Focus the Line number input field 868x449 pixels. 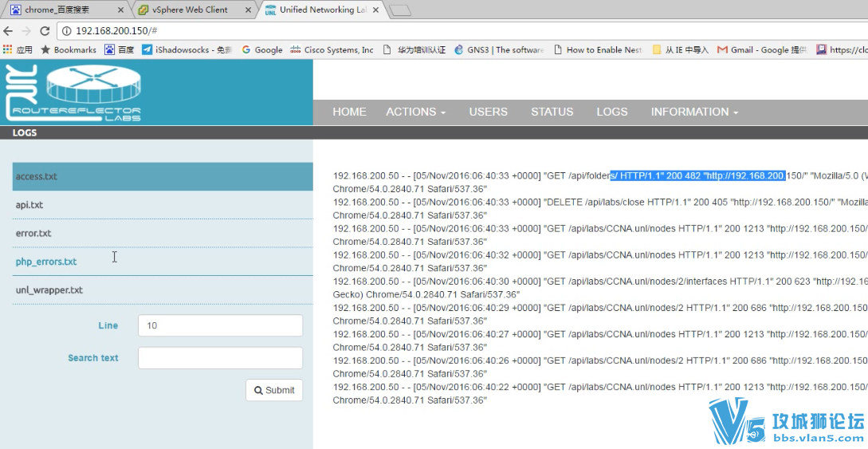(x=220, y=325)
